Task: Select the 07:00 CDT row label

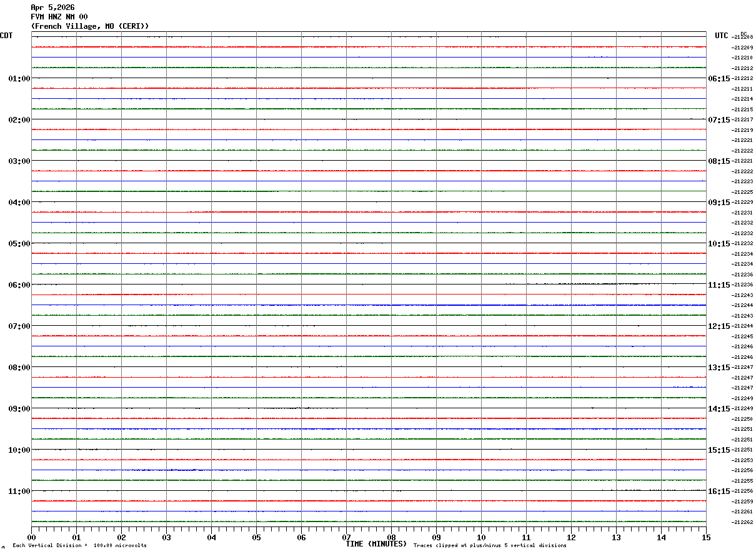Action: (19, 326)
